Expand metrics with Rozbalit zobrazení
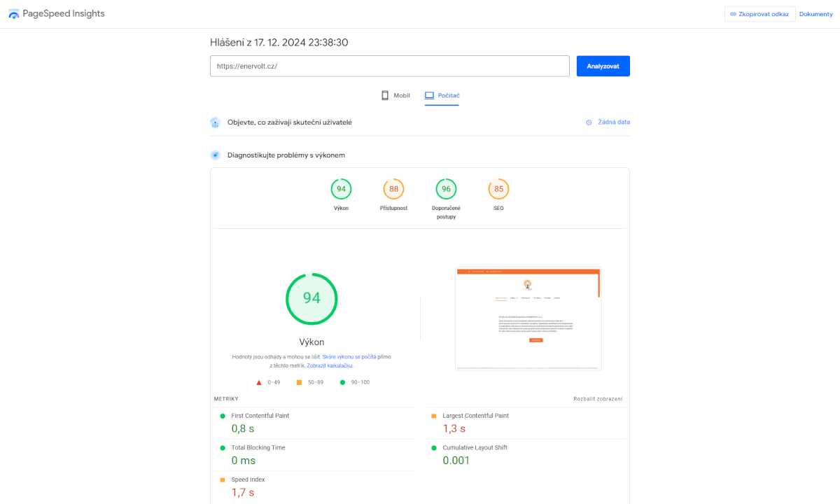This screenshot has height=504, width=840. [597, 399]
